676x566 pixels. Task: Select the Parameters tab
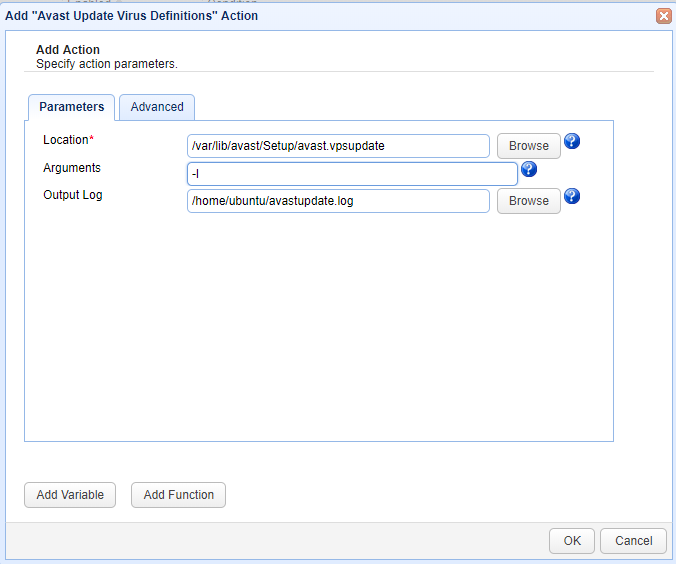72,107
